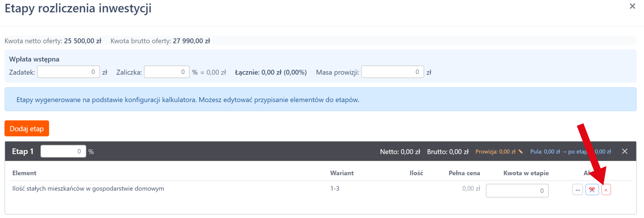Image resolution: width=644 pixels, height=218 pixels.
Task: Select the Masa prowizji input field
Action: (x=392, y=72)
